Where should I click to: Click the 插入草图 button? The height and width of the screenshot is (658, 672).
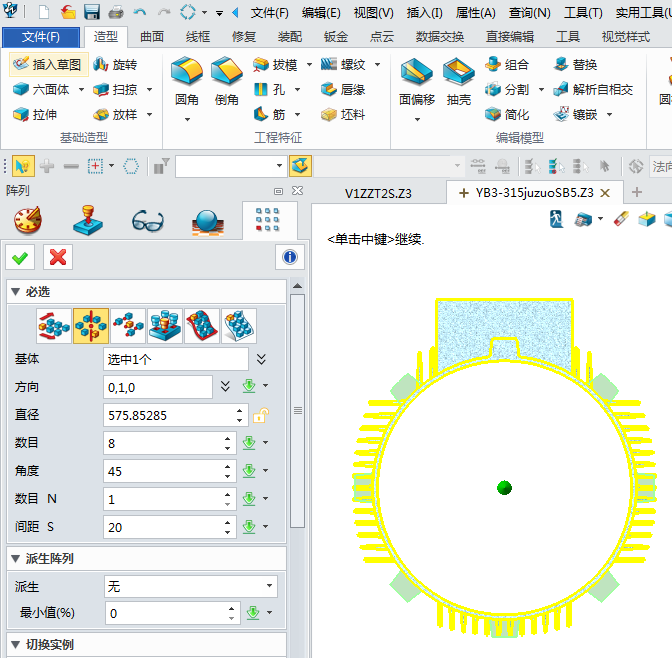coord(47,64)
